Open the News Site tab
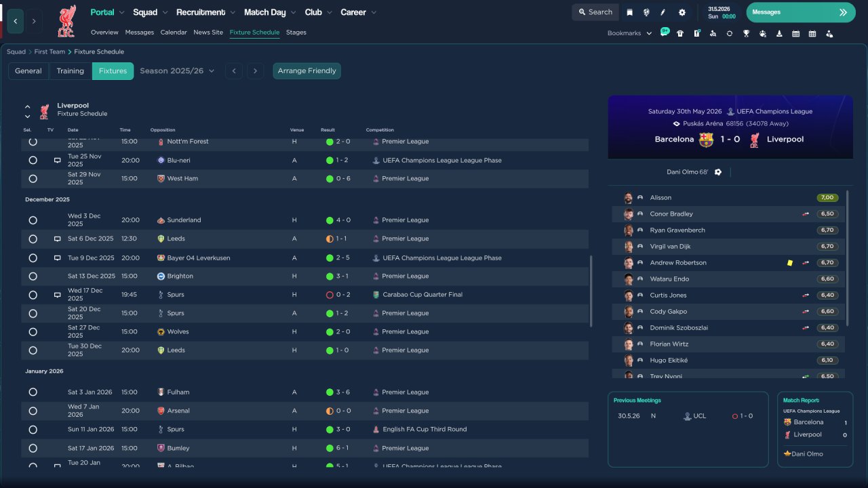868x488 pixels. pos(208,33)
